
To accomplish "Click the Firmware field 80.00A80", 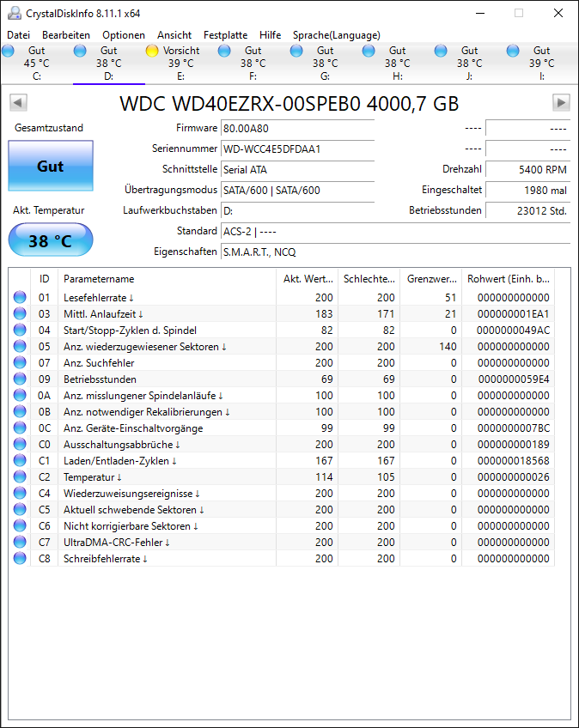I will point(297,128).
